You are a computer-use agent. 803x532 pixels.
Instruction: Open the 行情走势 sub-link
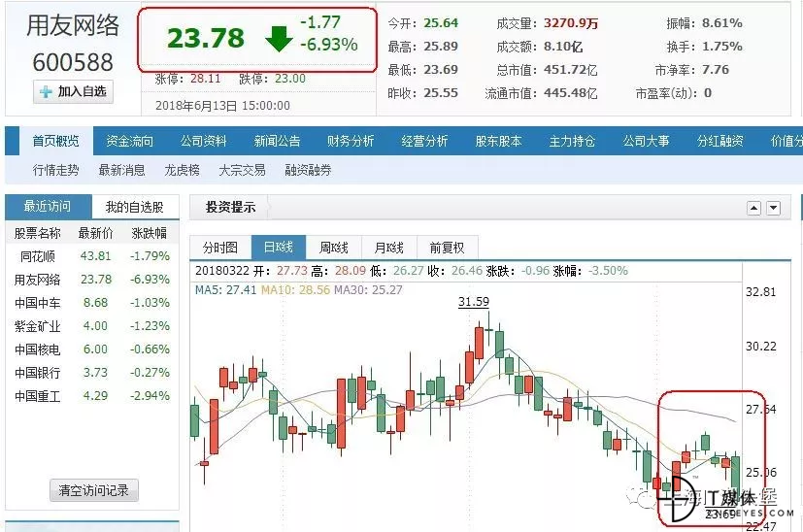point(55,170)
